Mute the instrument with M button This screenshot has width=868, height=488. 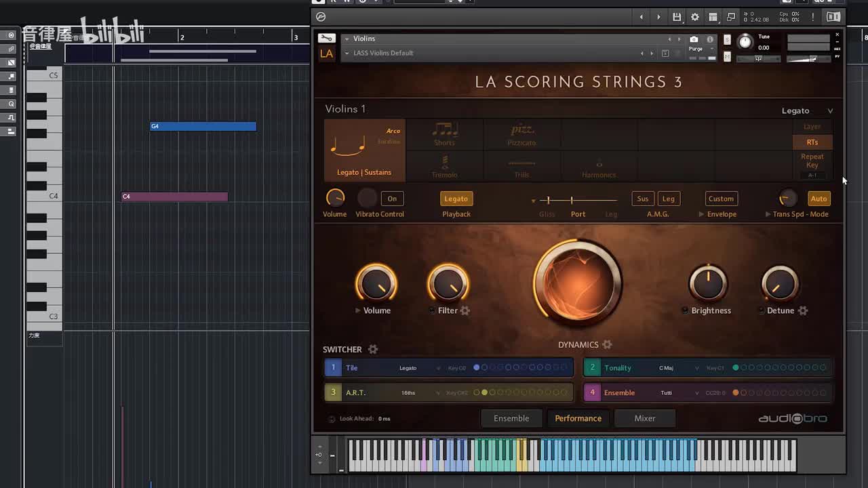pyautogui.click(x=727, y=57)
